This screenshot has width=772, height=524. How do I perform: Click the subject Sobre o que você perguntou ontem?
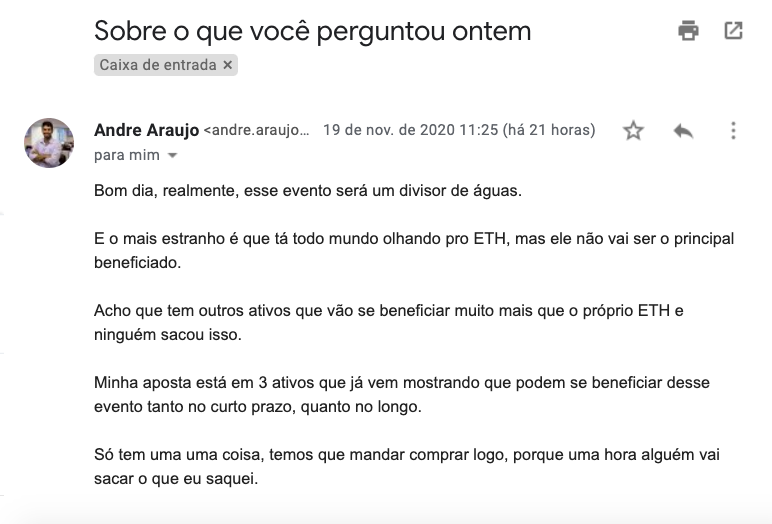click(x=312, y=31)
